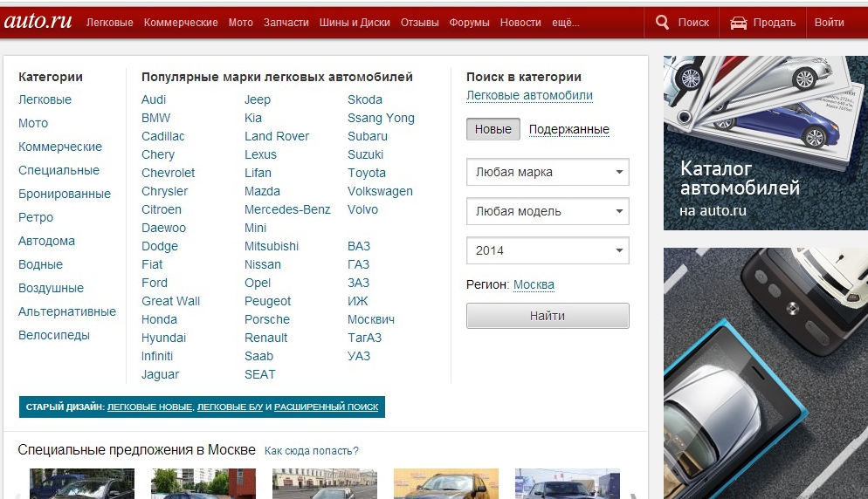This screenshot has height=499, width=868.
Task: Expand the 2014 year dropdown
Action: pos(548,250)
